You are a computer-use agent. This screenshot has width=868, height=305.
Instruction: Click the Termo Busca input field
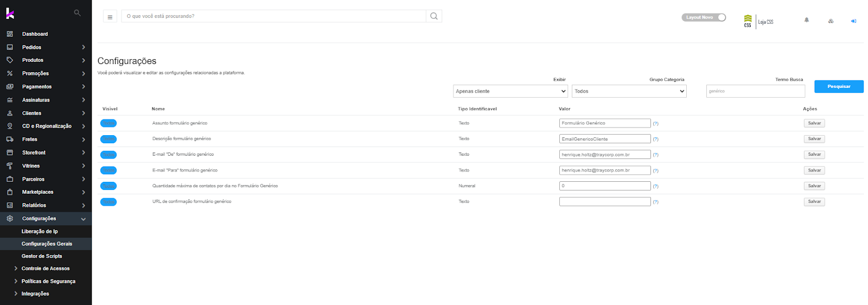[x=756, y=91]
